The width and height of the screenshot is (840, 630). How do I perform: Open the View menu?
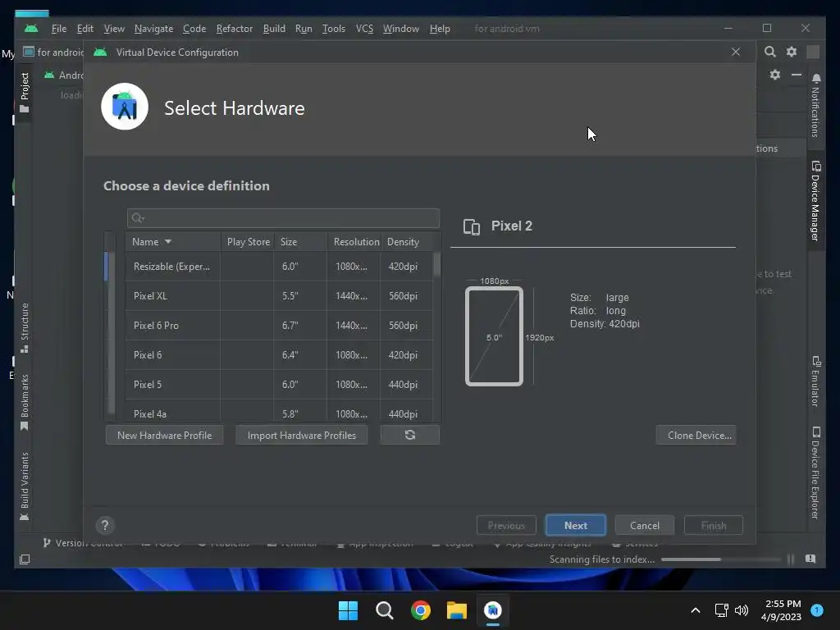coord(113,29)
